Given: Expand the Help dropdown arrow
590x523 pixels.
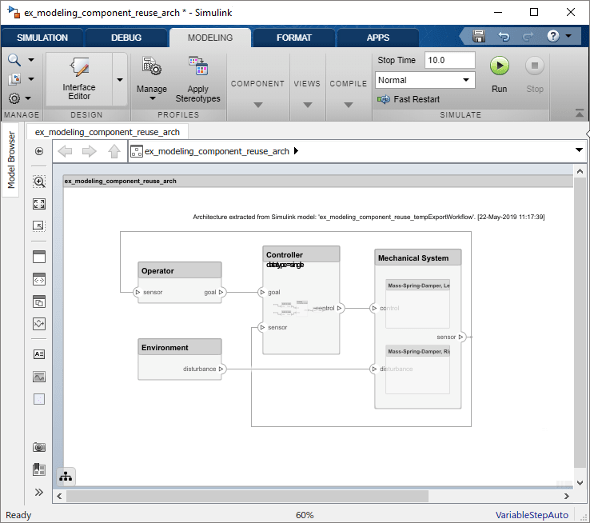Looking at the screenshot, I should point(568,36).
